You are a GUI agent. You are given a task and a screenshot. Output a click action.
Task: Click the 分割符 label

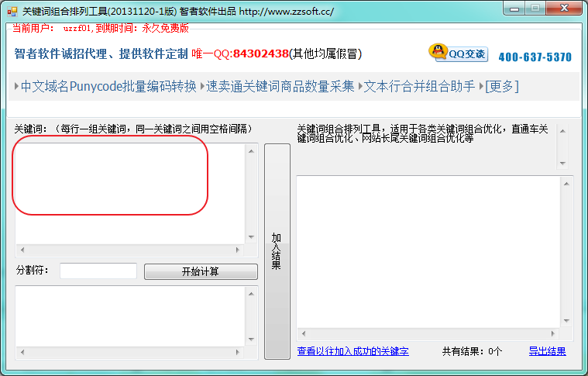[33, 271]
